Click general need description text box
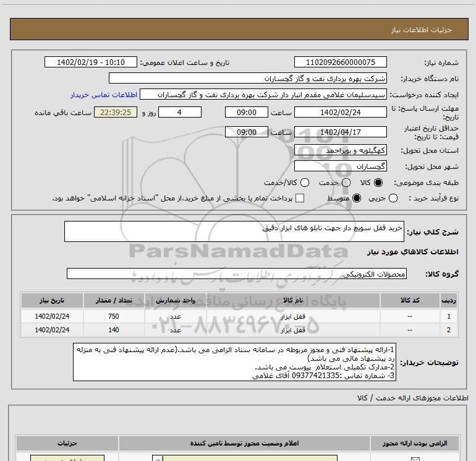 tap(234, 231)
